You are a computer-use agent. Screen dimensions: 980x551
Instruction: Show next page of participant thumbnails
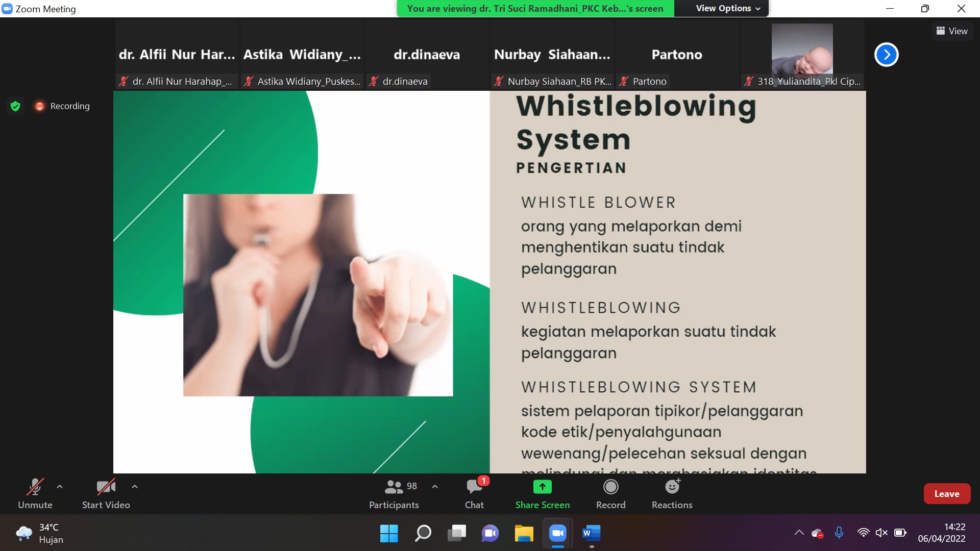887,55
